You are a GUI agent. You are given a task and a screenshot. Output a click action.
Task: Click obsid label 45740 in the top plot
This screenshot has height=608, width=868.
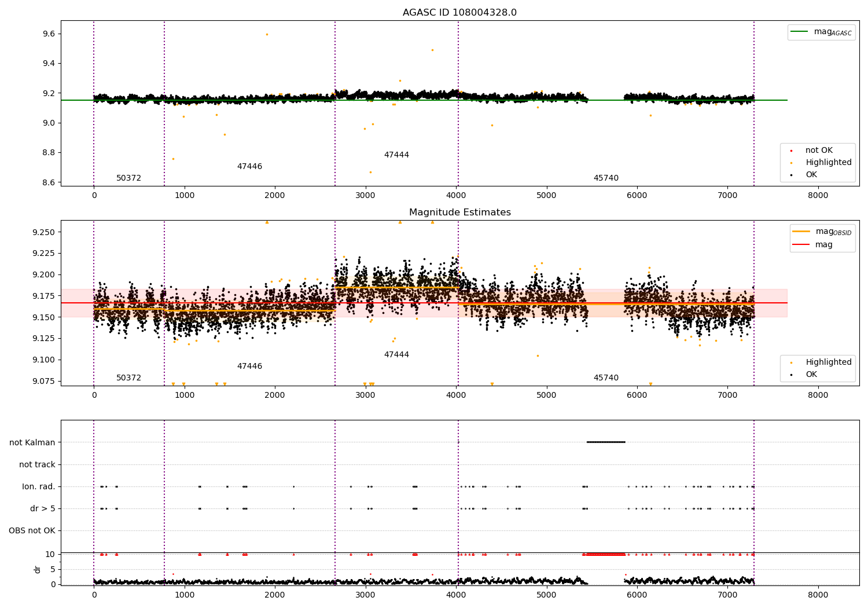(x=606, y=178)
